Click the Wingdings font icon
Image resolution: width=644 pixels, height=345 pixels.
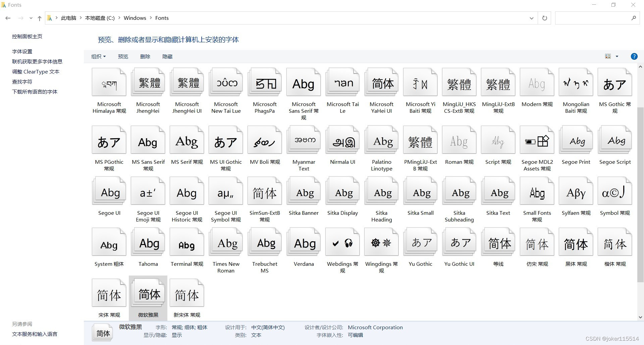(x=381, y=242)
